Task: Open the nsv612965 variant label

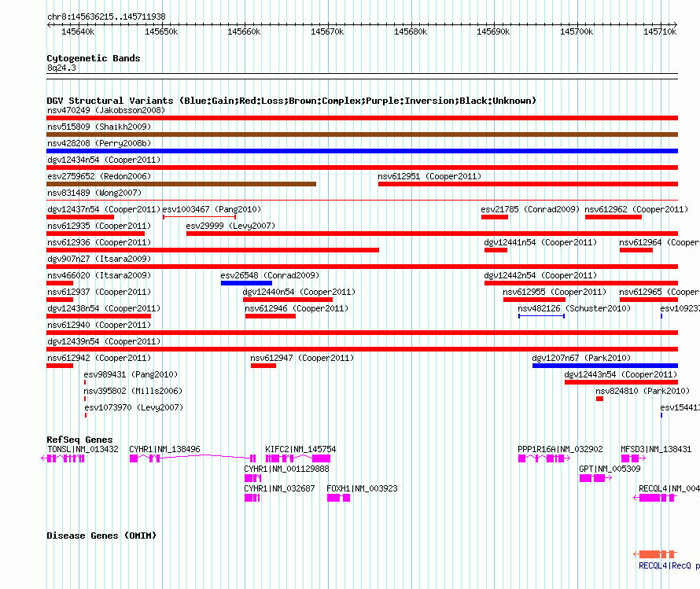Action: coord(659,292)
